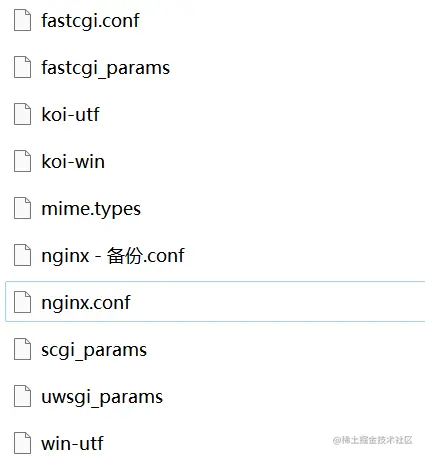Image resolution: width=425 pixels, height=457 pixels.
Task: Select the win-utf file name
Action: (72, 444)
